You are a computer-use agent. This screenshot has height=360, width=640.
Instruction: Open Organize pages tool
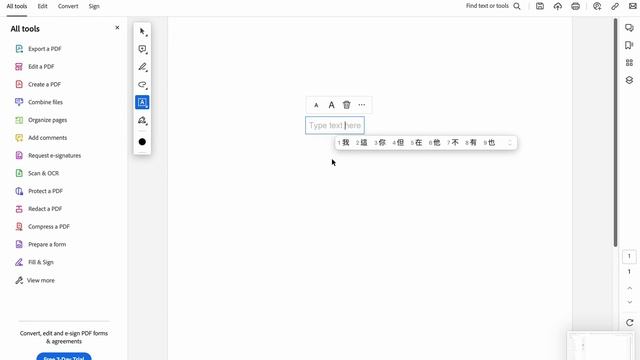pyautogui.click(x=41, y=120)
